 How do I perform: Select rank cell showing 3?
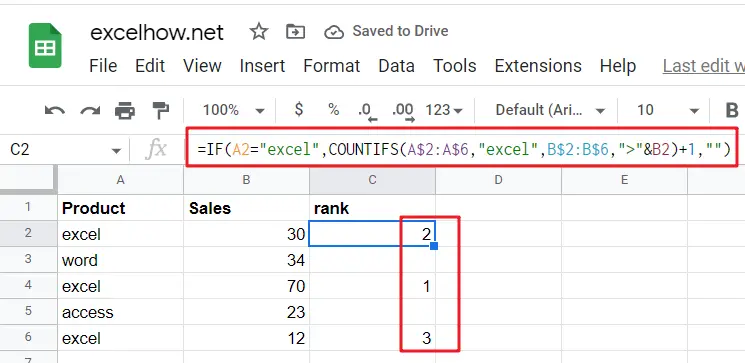click(x=372, y=338)
